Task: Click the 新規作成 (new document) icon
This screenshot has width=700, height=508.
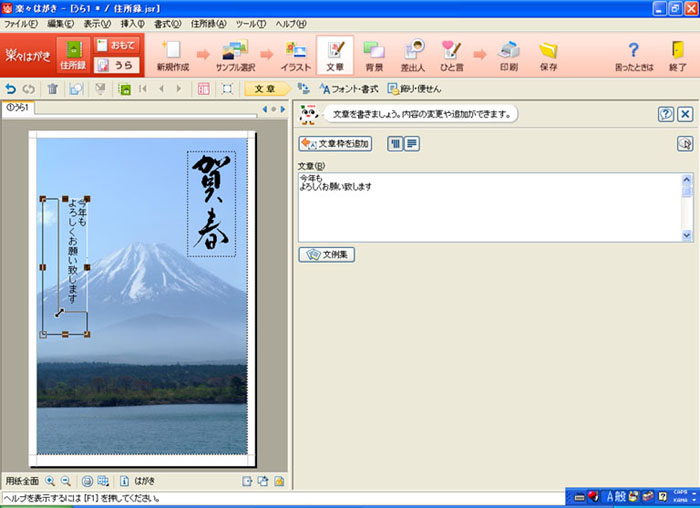Action: (x=173, y=54)
